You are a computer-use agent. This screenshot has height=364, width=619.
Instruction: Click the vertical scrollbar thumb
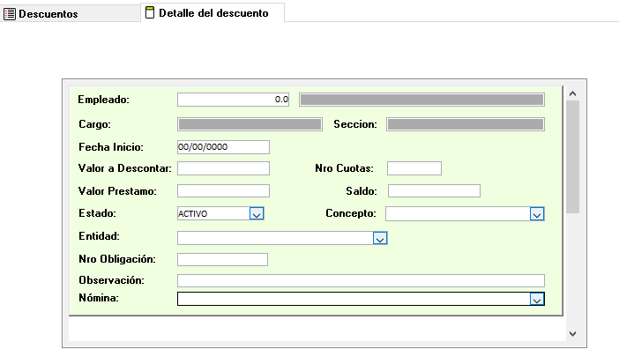tap(572, 156)
